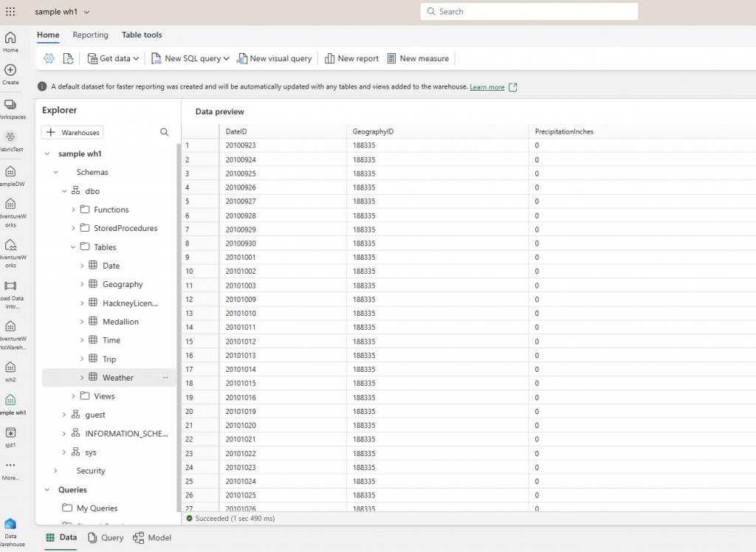Viewport: 756px width, 552px height.
Task: Click the settings gear icon in toolbar
Action: click(x=49, y=58)
